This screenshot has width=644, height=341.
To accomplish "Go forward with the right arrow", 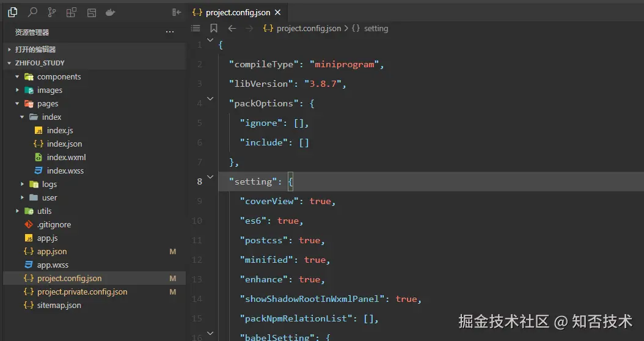I will [x=249, y=28].
